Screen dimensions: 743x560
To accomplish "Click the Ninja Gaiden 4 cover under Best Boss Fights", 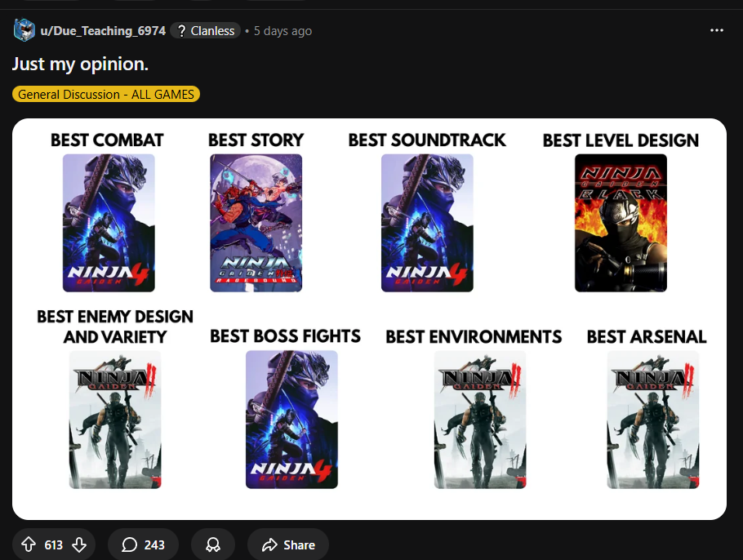I will (291, 420).
